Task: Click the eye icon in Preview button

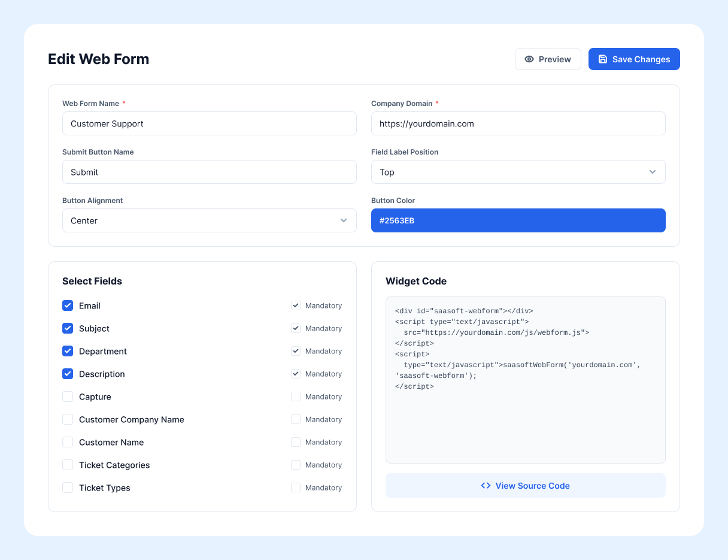Action: click(529, 59)
